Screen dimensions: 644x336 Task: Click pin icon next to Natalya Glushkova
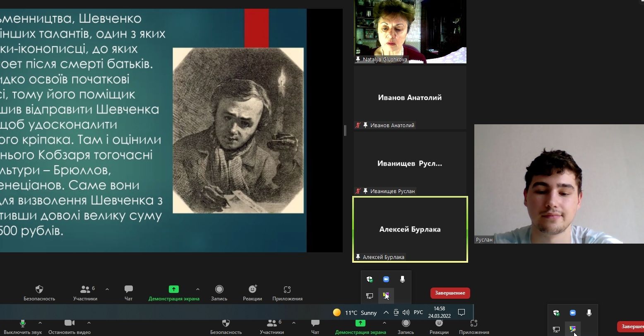[x=358, y=59]
